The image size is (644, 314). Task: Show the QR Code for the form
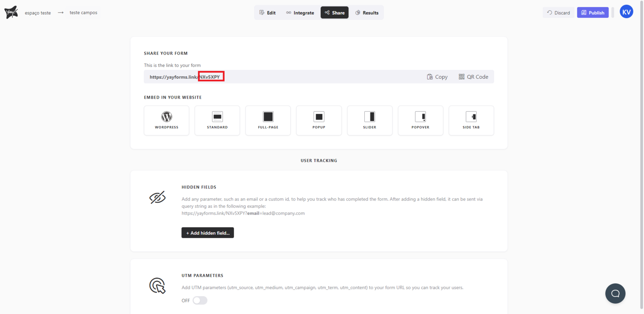pyautogui.click(x=473, y=77)
